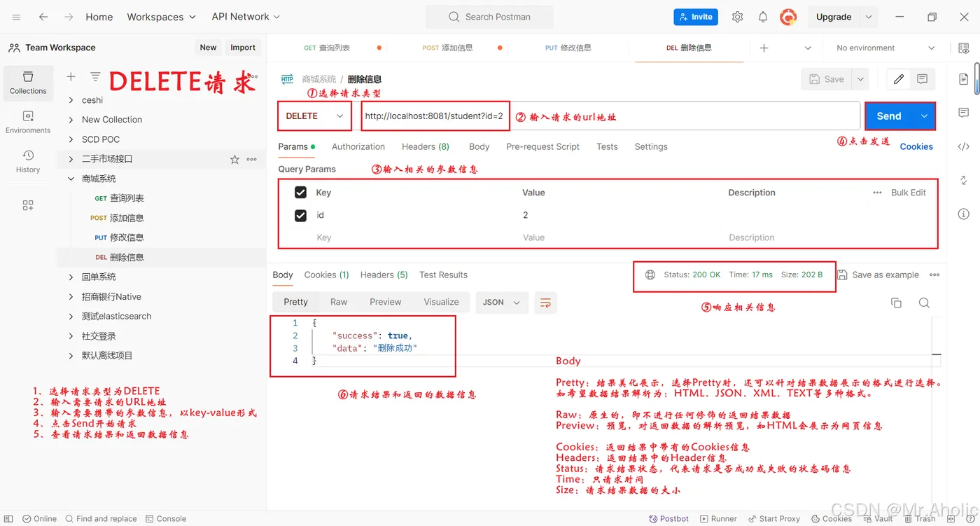Open notifications bell icon
This screenshot has height=526, width=980.
763,17
